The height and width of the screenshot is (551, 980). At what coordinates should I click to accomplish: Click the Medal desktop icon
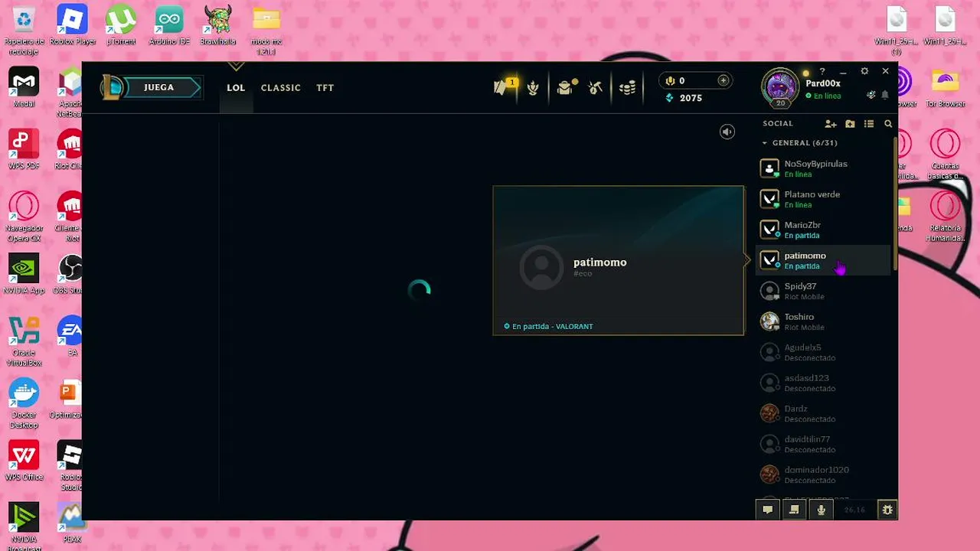[24, 87]
